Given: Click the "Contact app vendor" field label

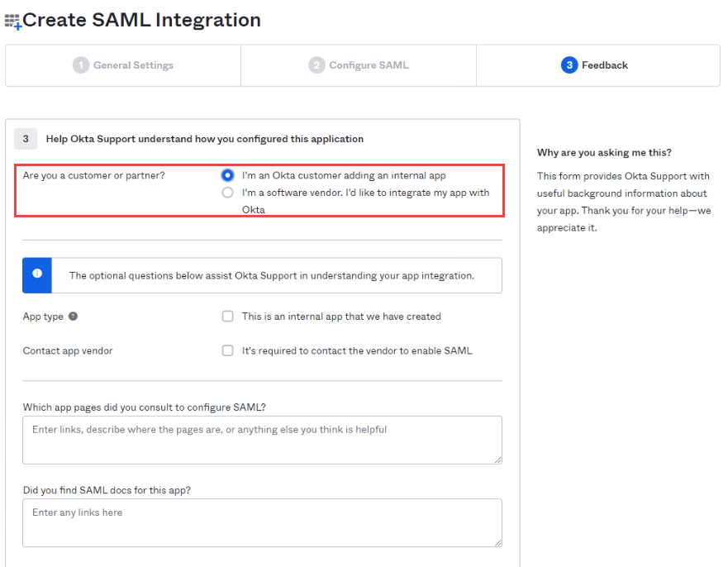Looking at the screenshot, I should pos(68,350).
